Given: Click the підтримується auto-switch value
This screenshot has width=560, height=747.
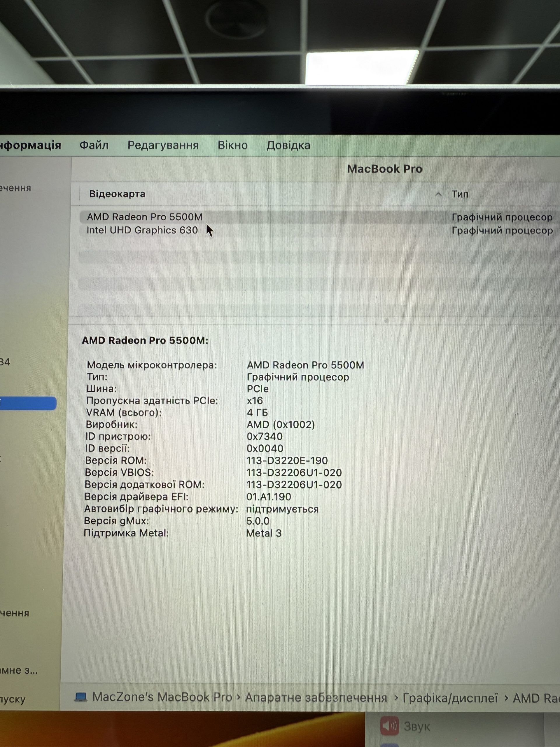Looking at the screenshot, I should [x=283, y=509].
